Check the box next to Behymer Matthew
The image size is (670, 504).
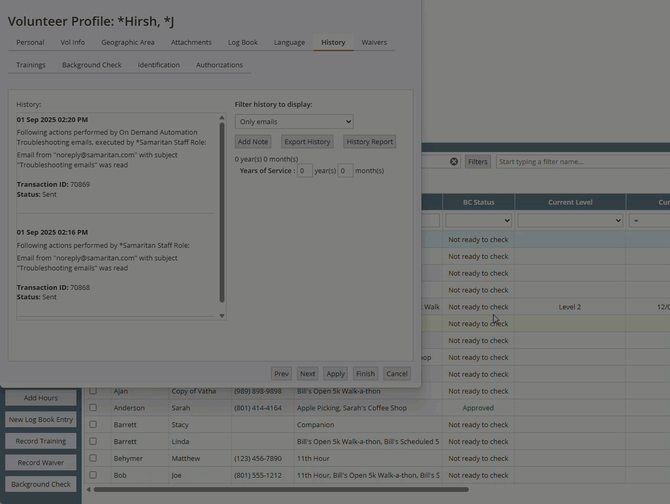(x=93, y=458)
